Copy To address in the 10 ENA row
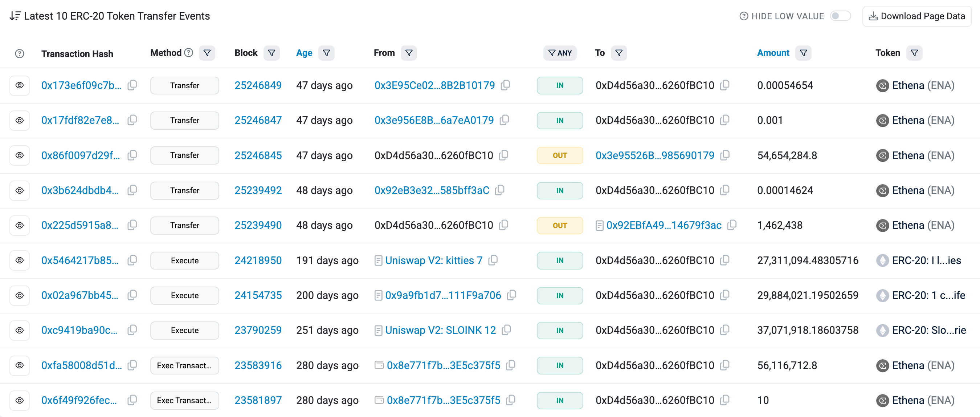The height and width of the screenshot is (417, 980). tap(725, 400)
